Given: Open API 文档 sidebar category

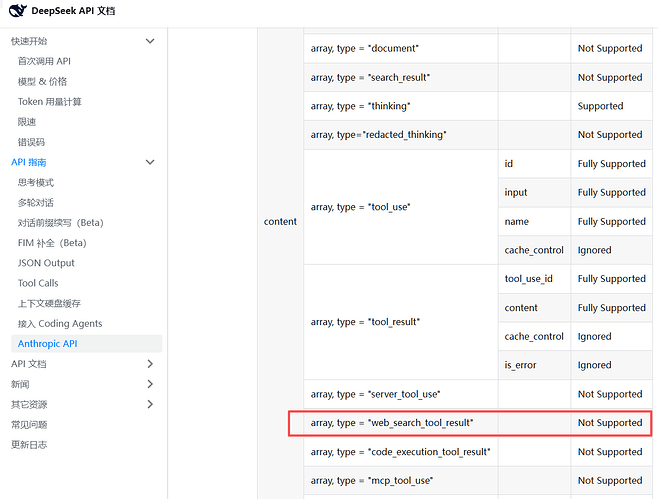Looking at the screenshot, I should [x=29, y=364].
